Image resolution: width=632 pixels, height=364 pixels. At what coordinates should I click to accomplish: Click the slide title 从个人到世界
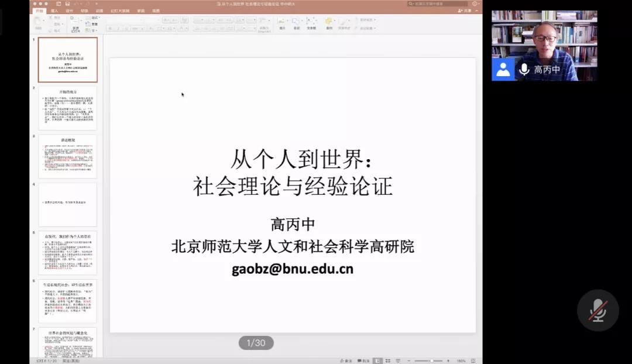click(x=301, y=159)
